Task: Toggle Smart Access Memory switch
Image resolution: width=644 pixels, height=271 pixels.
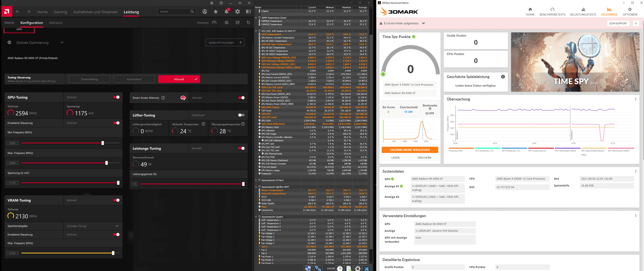Action: coord(241,98)
